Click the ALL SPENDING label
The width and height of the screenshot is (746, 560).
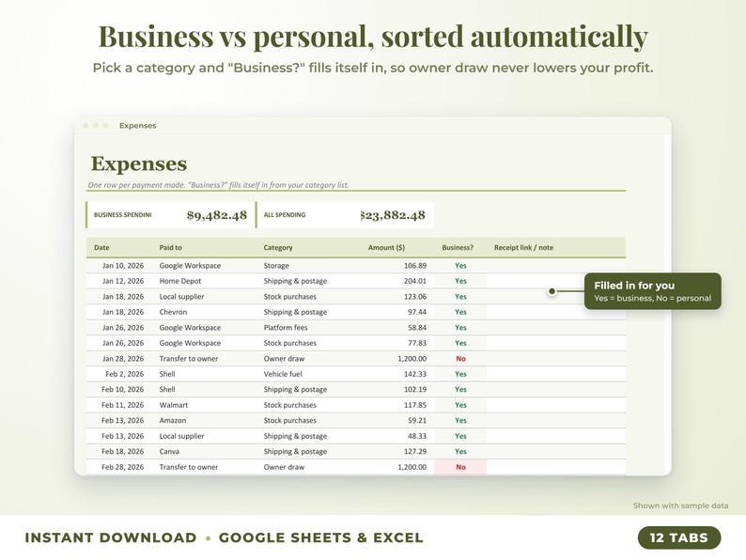coord(285,215)
